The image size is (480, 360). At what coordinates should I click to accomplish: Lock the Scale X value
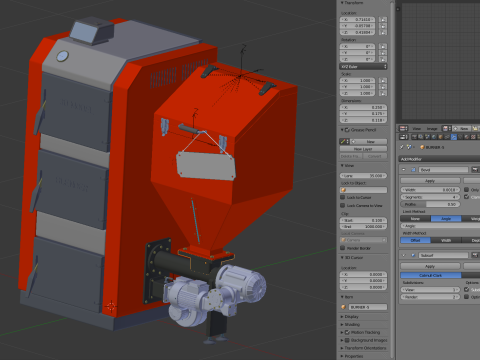coord(383,81)
